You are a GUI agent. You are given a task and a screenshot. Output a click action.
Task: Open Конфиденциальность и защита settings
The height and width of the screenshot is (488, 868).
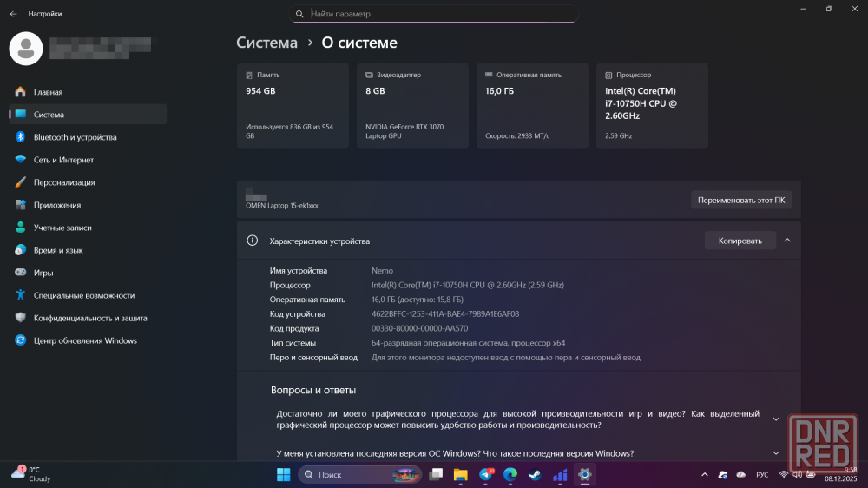point(90,318)
